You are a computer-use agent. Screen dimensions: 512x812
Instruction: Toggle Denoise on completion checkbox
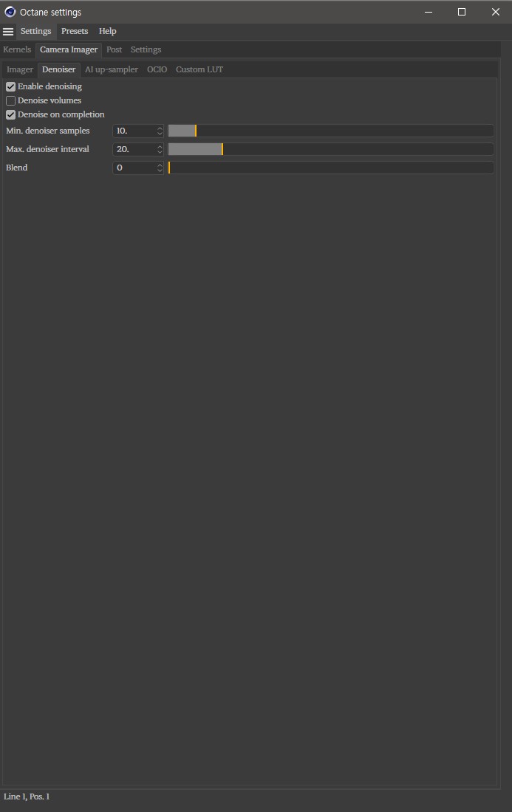point(10,114)
